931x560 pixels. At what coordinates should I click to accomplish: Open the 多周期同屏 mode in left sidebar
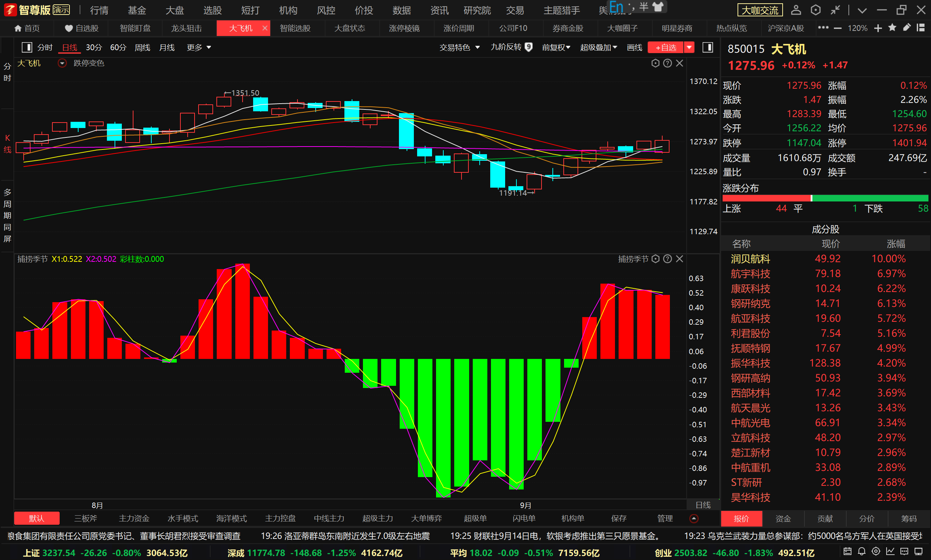coord(7,215)
